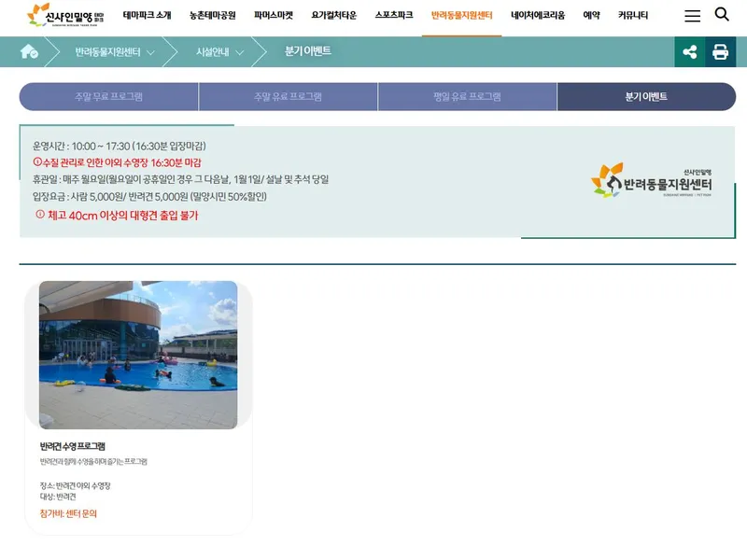The image size is (747, 560).
Task: Click 대상: 반려견 text
Action: 58,497
